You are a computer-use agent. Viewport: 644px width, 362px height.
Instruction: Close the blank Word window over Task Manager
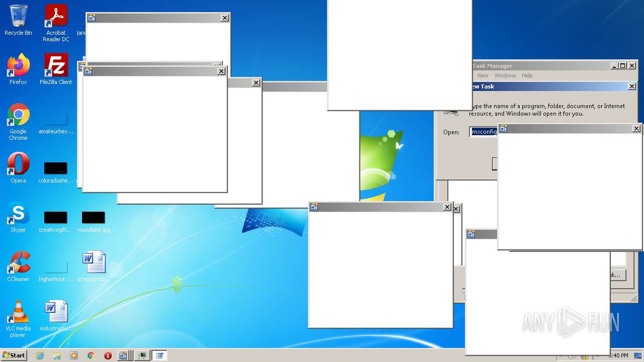[x=636, y=129]
